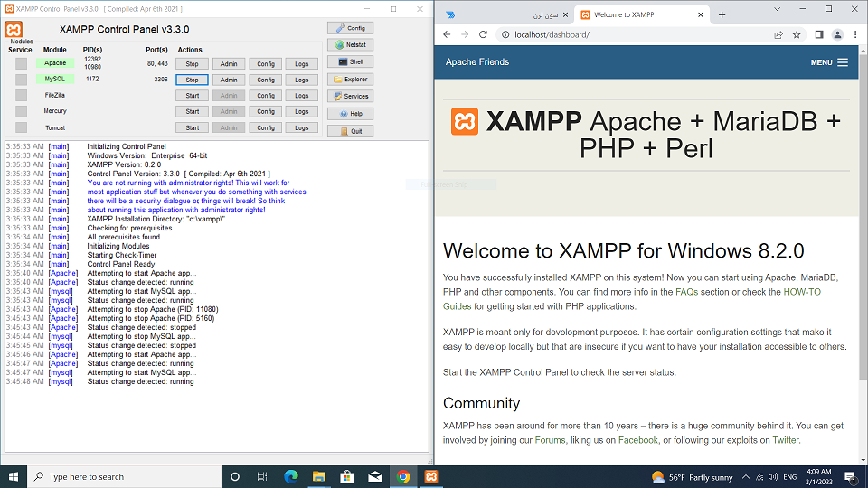Quit the XAMPP Control Panel
Screen dimensions: 868x488
[350, 131]
